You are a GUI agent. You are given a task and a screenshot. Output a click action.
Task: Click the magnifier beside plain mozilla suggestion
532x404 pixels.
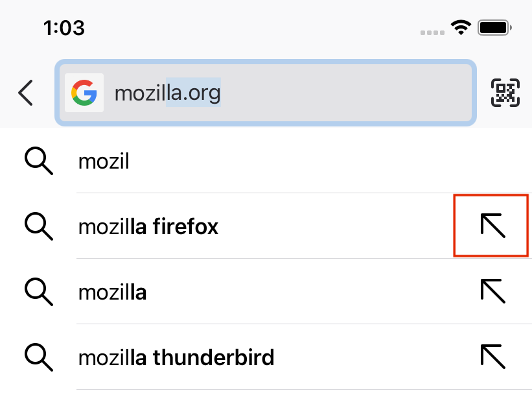39,292
